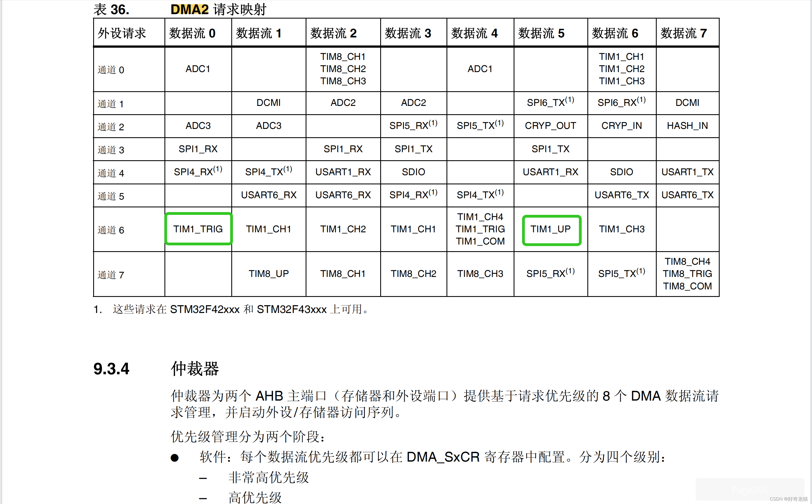The width and height of the screenshot is (812, 504).
Task: Select the 通道 6 row label
Action: coord(111,230)
